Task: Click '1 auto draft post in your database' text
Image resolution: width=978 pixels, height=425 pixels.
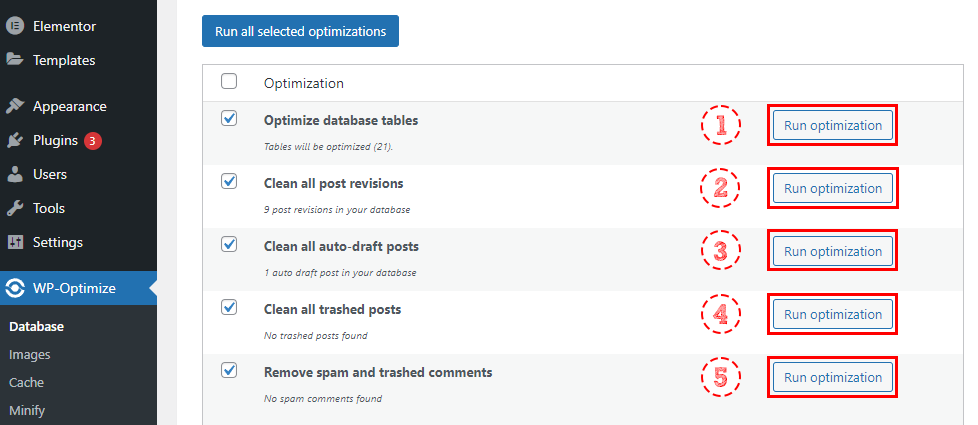Action: click(340, 273)
